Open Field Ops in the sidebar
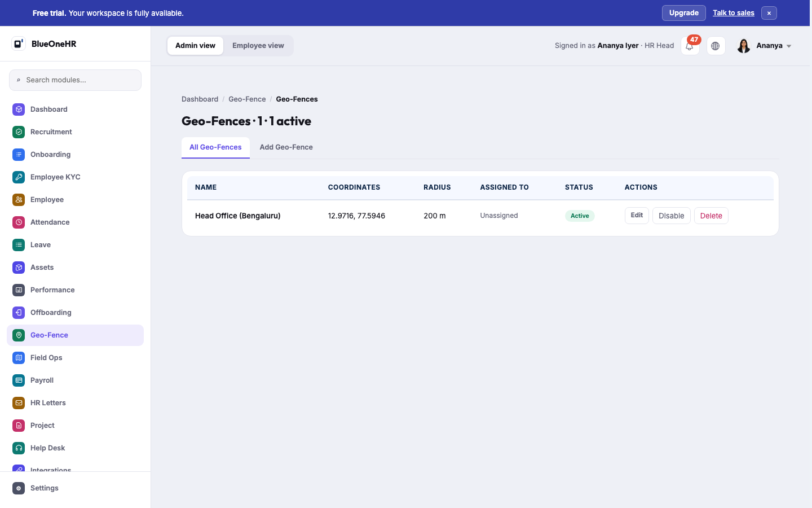 tap(75, 358)
